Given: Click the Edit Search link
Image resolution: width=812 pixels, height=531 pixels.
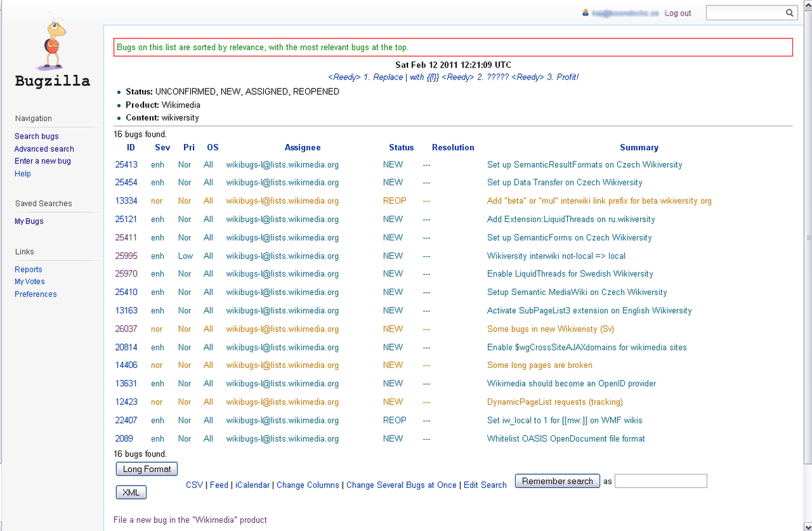Looking at the screenshot, I should click(x=485, y=485).
